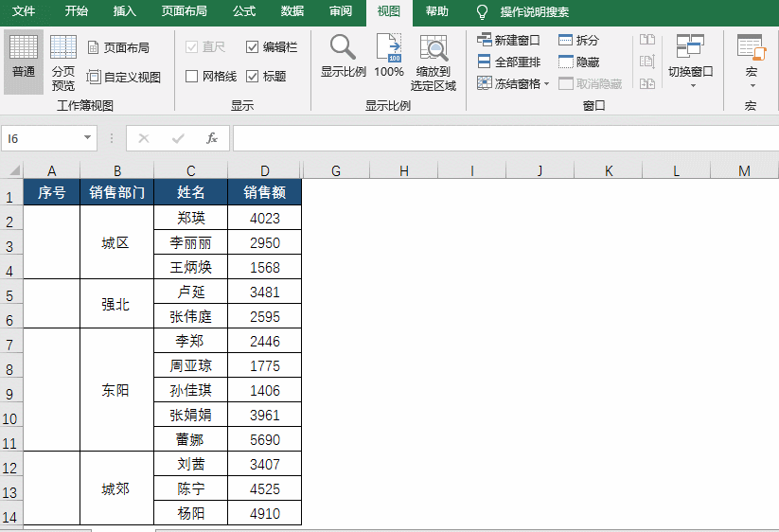Switch to Formulas (公式) tab
The height and width of the screenshot is (532, 779).
pos(244,11)
